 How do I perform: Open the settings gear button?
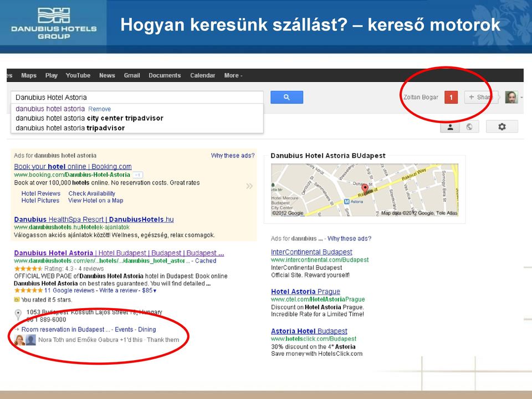coord(502,126)
